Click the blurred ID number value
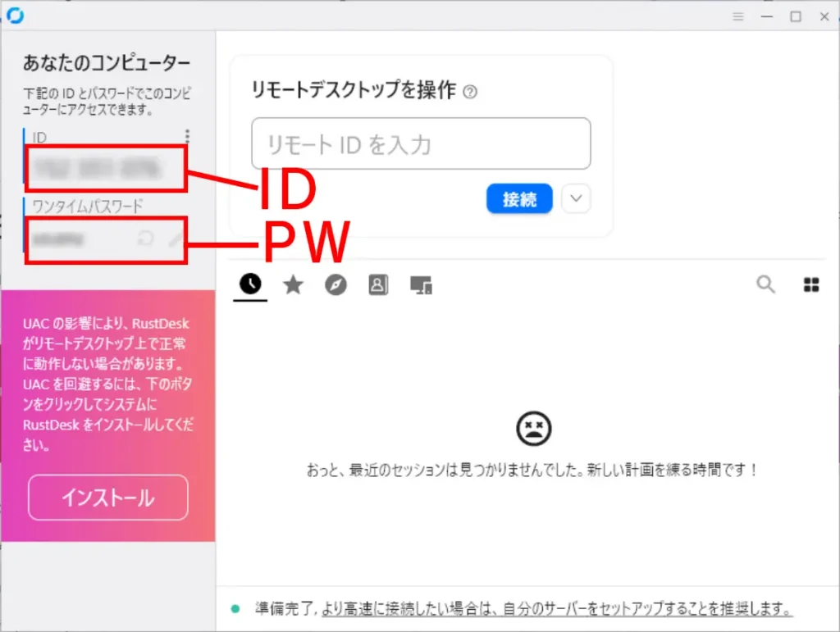This screenshot has width=840, height=632. (97, 168)
